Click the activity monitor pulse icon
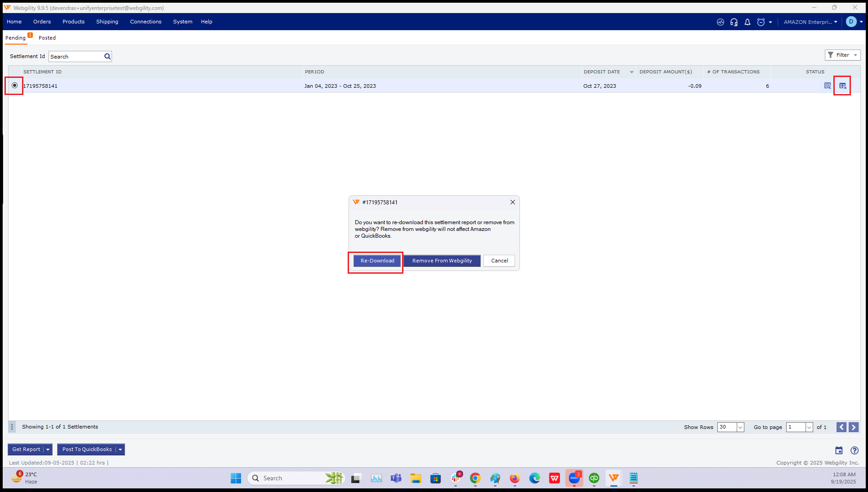The image size is (868, 492). tap(720, 22)
